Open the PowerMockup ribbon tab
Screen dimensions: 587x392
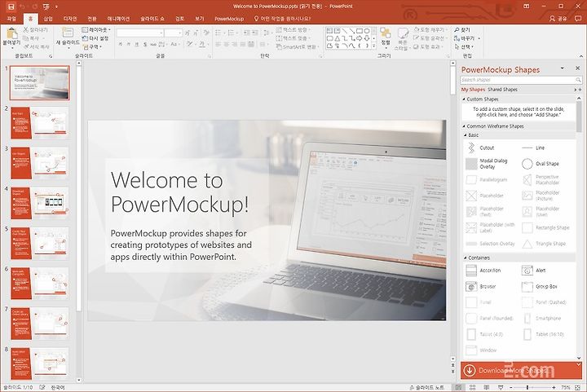pos(229,18)
